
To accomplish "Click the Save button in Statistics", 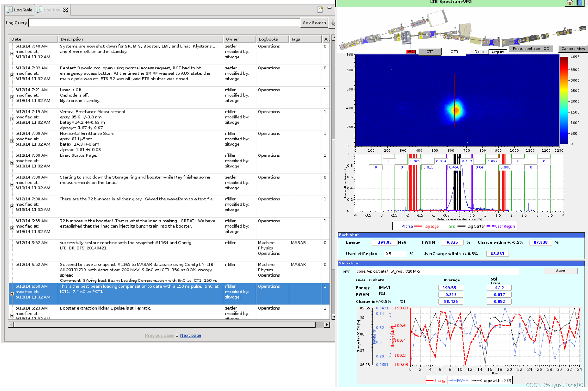I will [560, 271].
